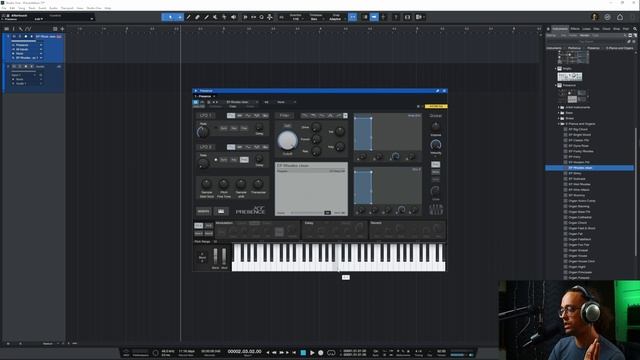
Task: Enable Free mode for LFO 2
Action: (x=244, y=160)
